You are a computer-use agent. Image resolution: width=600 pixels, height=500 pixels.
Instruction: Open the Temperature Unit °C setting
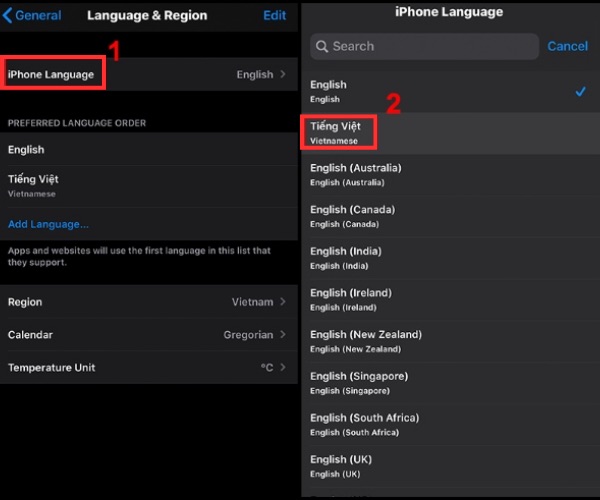pos(150,368)
